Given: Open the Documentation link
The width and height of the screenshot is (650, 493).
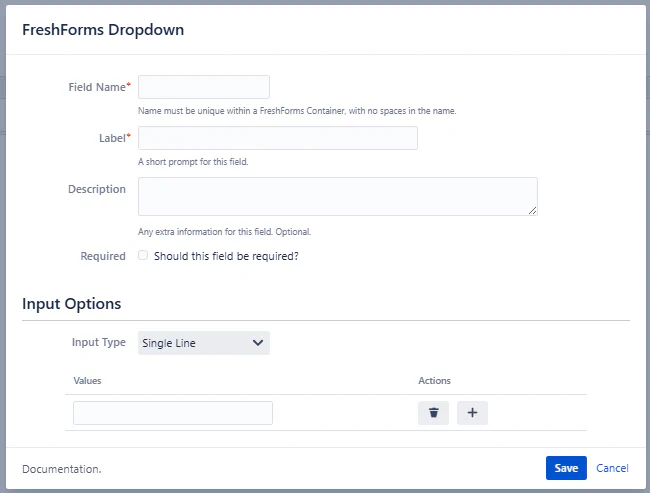Looking at the screenshot, I should [61, 468].
